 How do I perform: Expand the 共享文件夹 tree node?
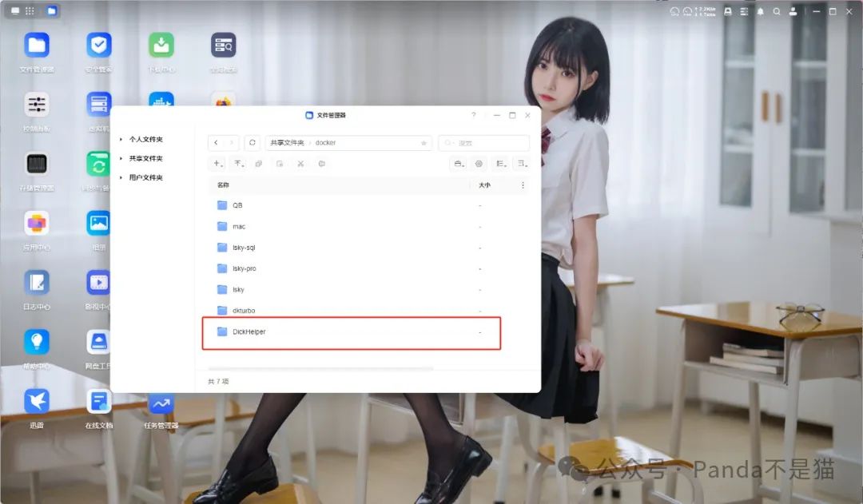coord(121,158)
